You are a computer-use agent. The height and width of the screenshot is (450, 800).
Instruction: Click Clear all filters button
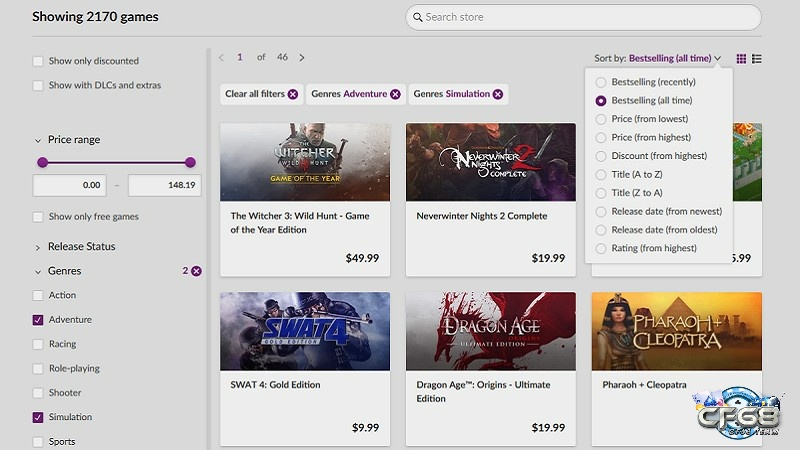[262, 94]
